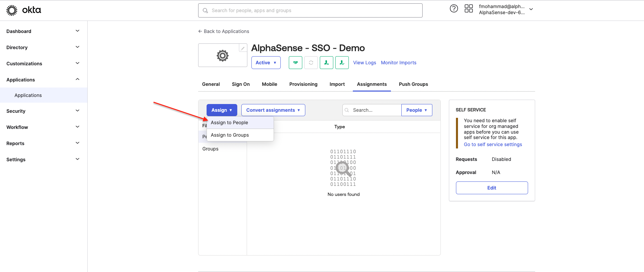Switch to the Mobile tab
Viewport: 644px width, 272px height.
click(270, 84)
